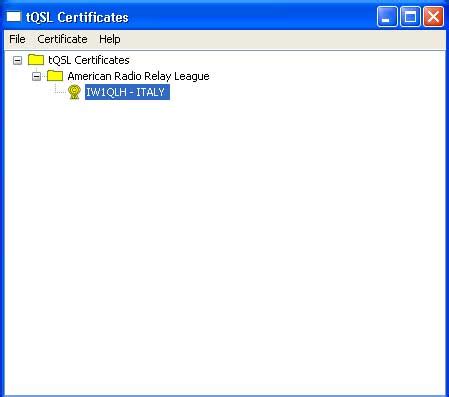Open the Certificate menu
449x397 pixels.
point(62,39)
